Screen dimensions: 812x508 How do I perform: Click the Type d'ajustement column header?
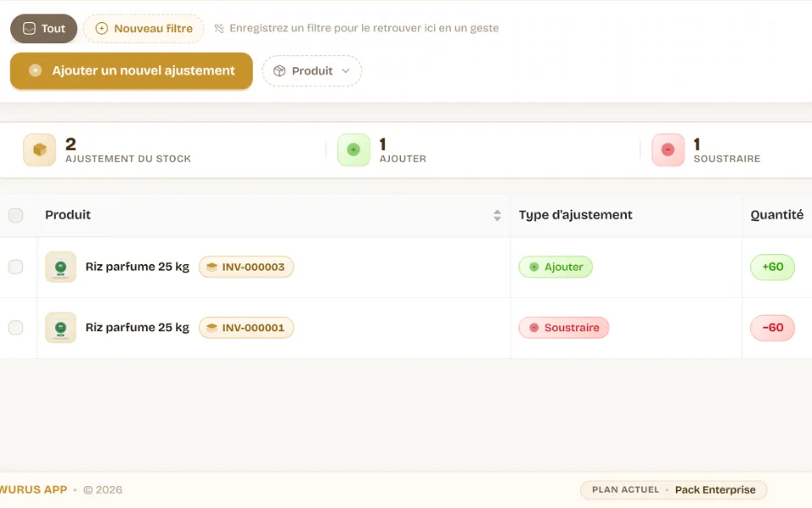(575, 215)
